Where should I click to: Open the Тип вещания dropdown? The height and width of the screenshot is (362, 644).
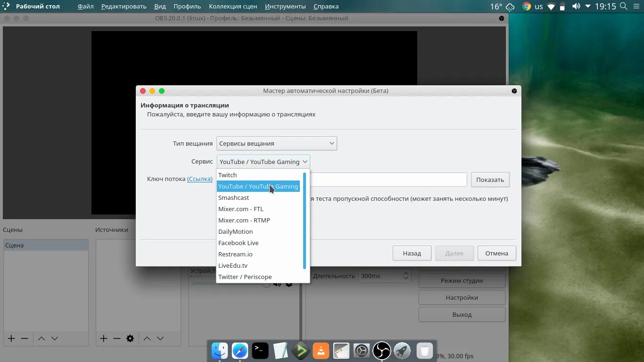(x=276, y=143)
